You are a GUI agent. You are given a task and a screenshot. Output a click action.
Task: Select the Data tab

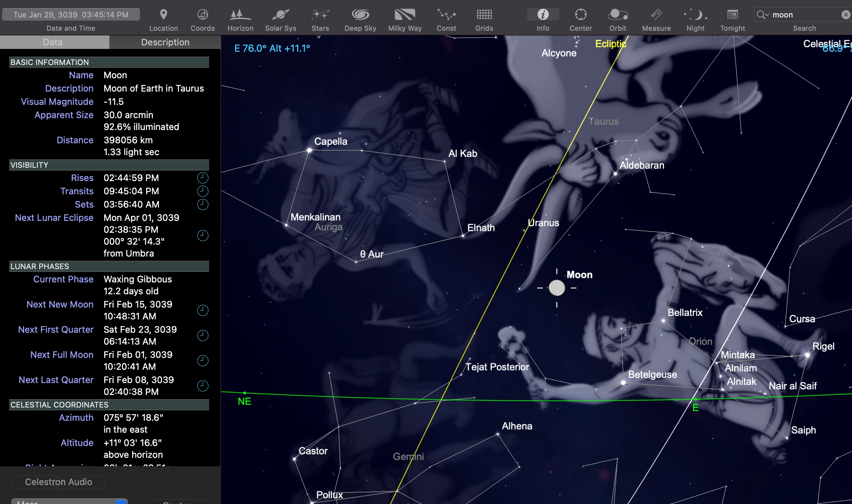53,42
